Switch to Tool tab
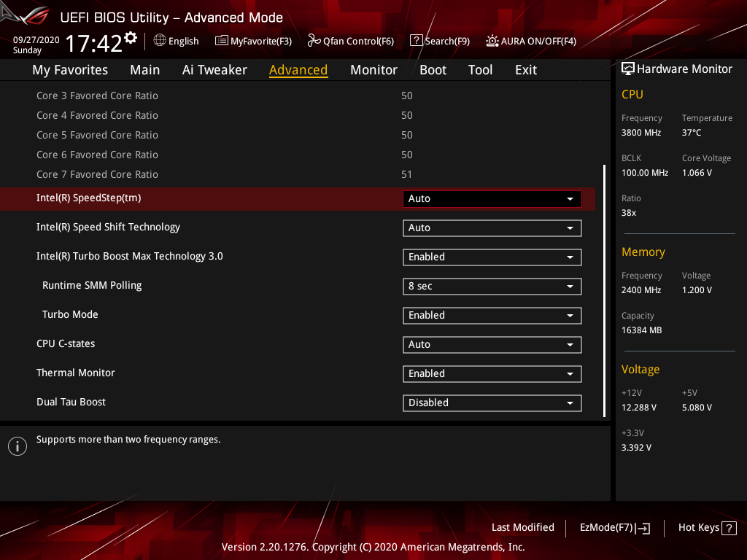The height and width of the screenshot is (560, 747). pos(480,70)
